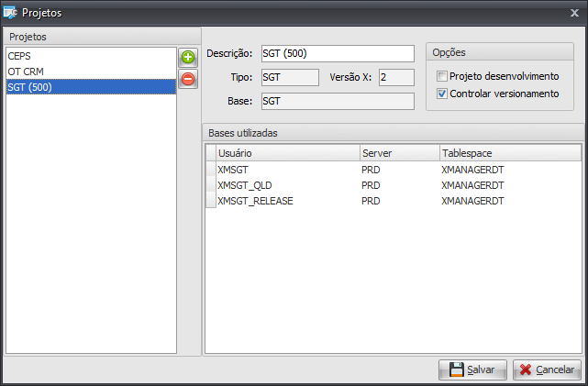Image resolution: width=588 pixels, height=386 pixels.
Task: Sort by Tablespace column header
Action: pos(508,152)
